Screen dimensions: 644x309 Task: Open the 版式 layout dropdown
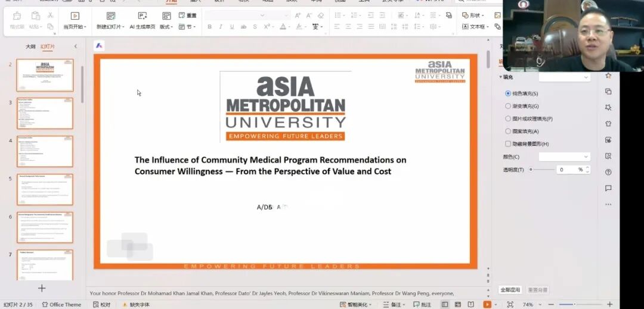166,27
